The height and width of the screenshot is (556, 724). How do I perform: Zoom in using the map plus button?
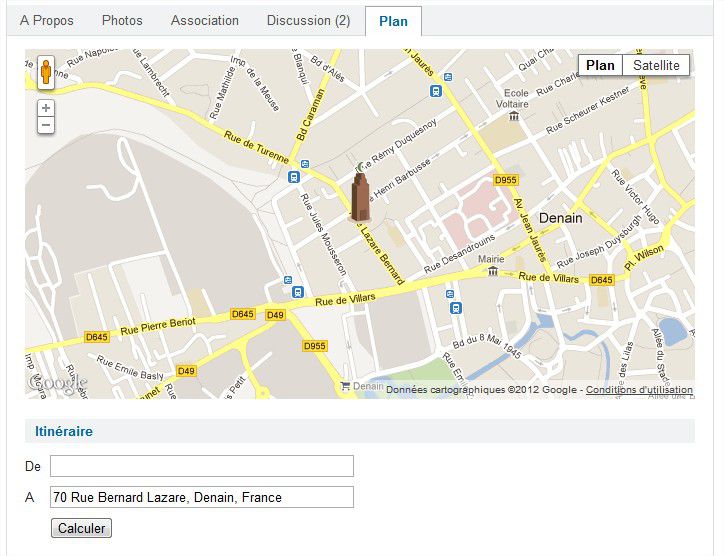46,108
